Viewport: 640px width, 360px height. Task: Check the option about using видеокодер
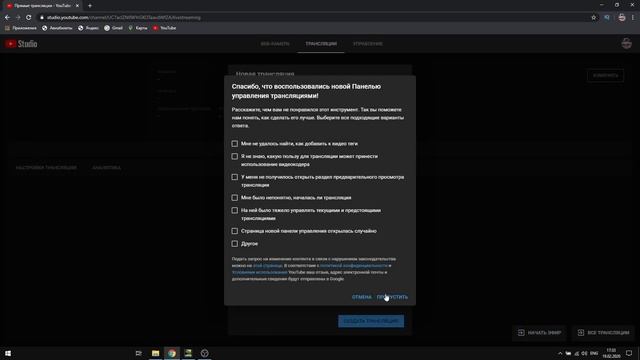[x=235, y=156]
